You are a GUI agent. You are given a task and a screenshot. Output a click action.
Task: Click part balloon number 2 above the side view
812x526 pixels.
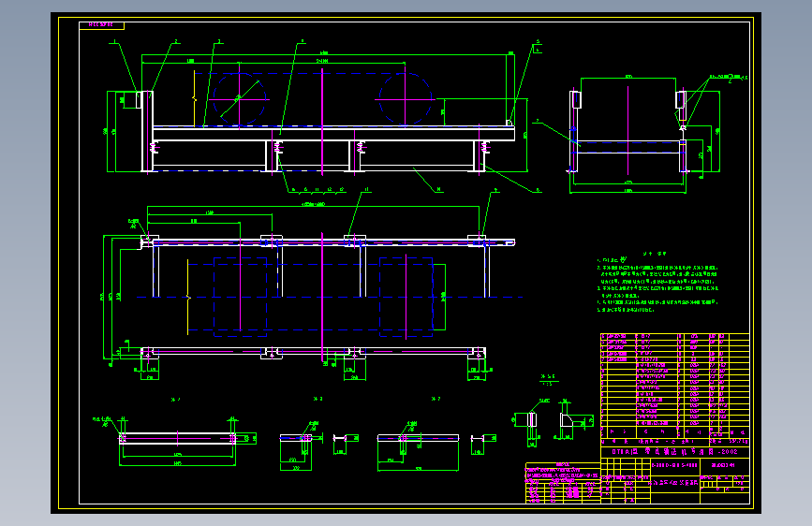[x=176, y=41]
